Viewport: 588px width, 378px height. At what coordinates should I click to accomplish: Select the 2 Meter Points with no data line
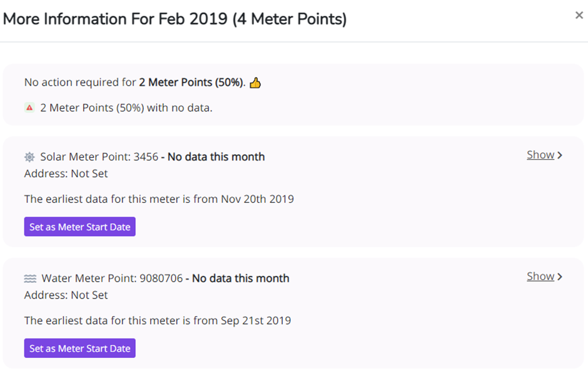pos(126,108)
